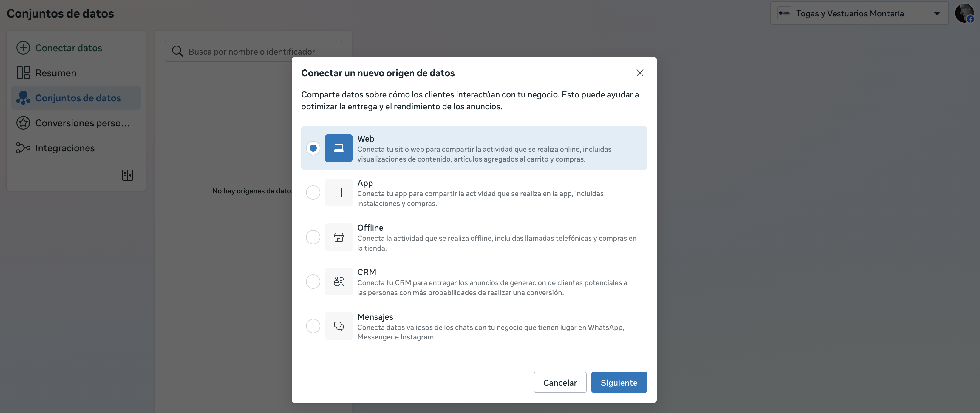Click the CRM people icon
980x413 pixels.
[338, 282]
